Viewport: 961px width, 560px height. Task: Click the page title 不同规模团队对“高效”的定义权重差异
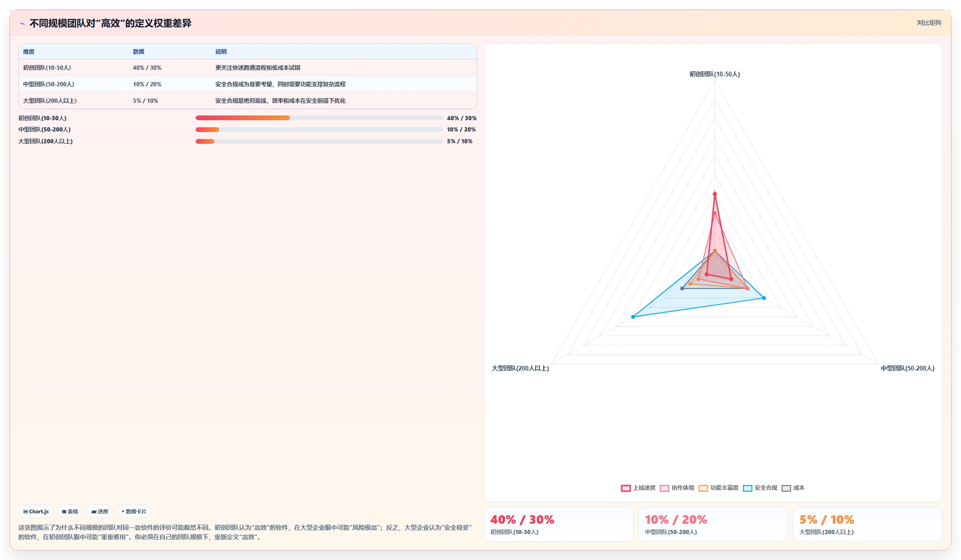(x=110, y=24)
